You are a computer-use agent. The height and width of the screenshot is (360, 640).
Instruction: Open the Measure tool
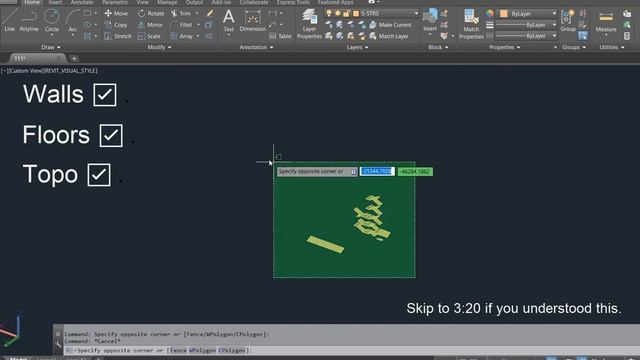click(606, 20)
